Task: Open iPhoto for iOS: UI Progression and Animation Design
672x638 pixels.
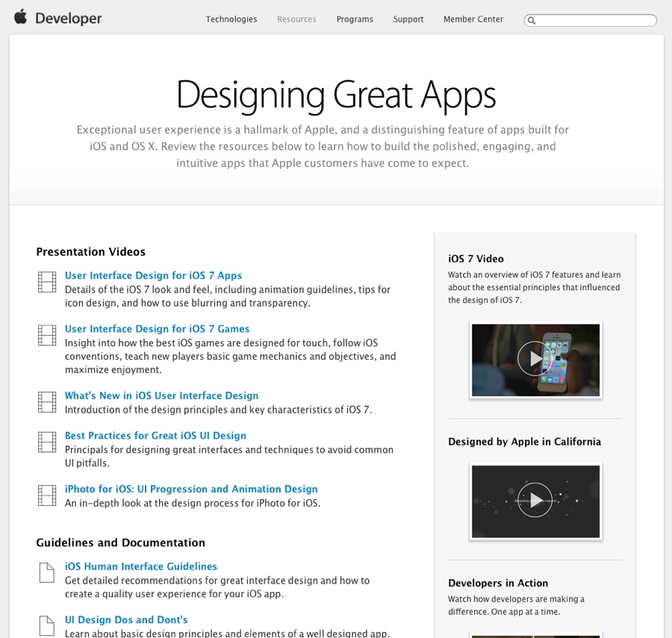Action: tap(191, 489)
